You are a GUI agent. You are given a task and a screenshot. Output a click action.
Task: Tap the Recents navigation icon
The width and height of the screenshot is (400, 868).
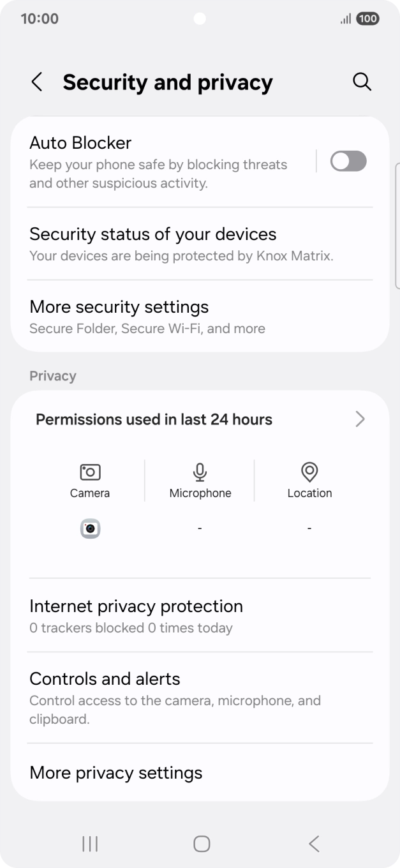tap(89, 843)
